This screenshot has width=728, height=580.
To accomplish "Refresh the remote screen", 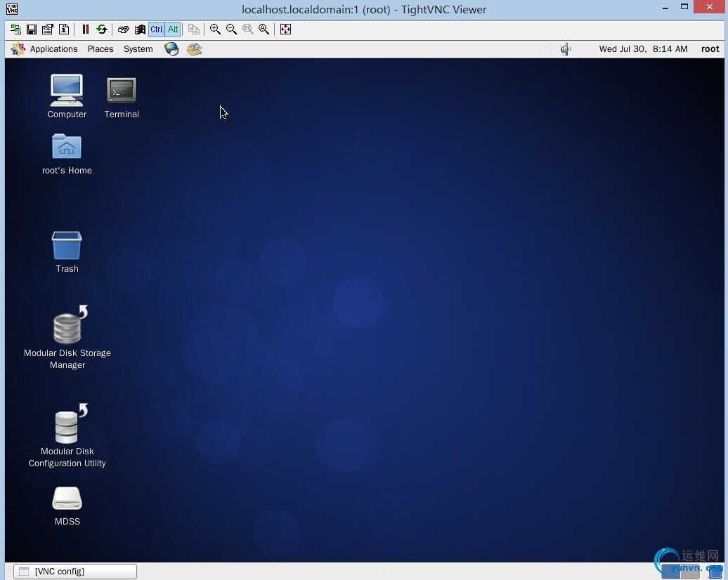I will pos(102,29).
